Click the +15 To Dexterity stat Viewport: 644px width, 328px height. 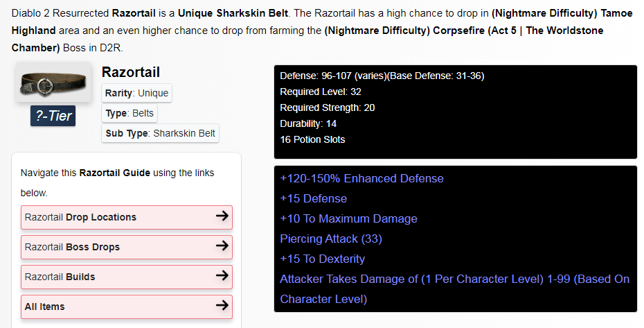pyautogui.click(x=323, y=259)
